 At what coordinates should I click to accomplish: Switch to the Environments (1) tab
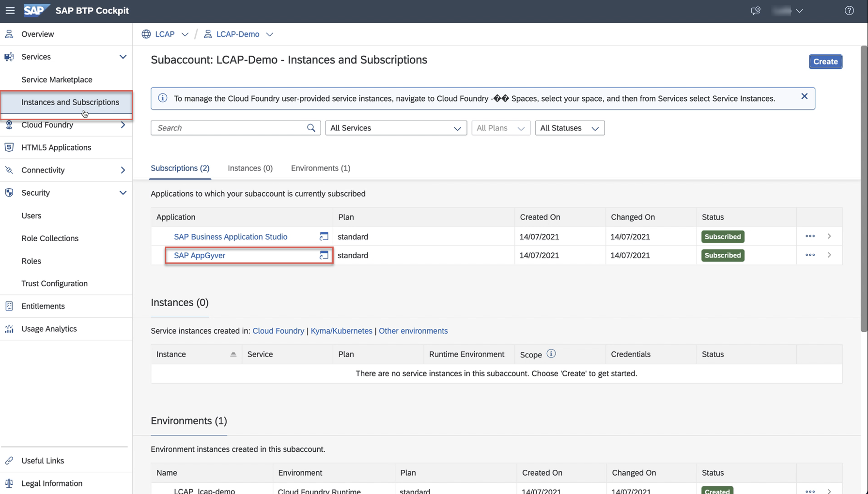click(x=321, y=168)
